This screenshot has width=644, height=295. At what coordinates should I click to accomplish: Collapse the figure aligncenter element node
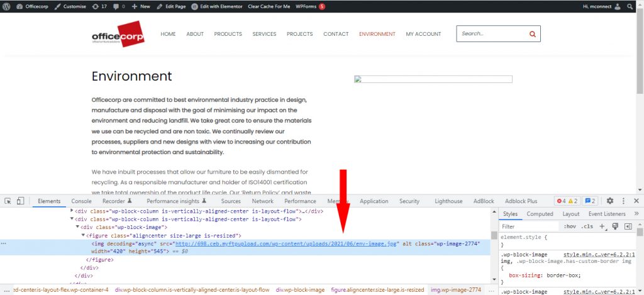click(x=82, y=235)
